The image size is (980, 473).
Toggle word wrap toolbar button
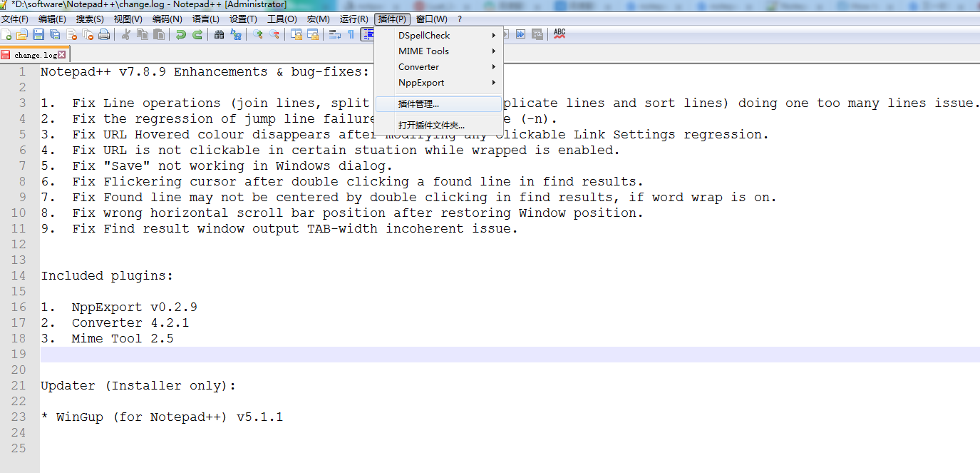(335, 34)
